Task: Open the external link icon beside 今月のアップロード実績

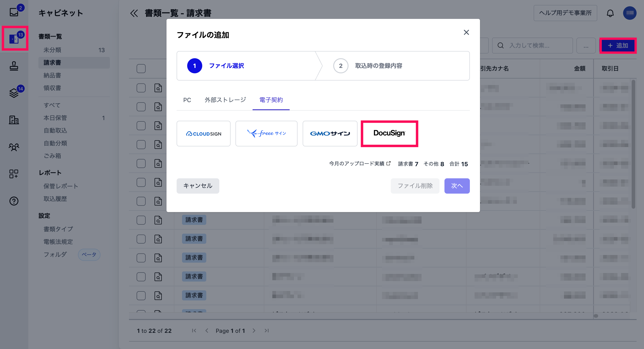Action: 389,163
